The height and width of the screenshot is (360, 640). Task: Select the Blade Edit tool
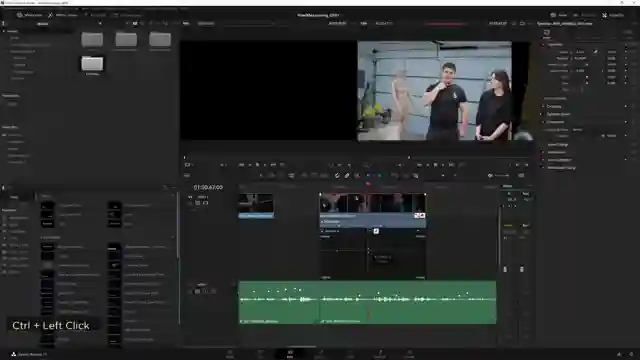pyautogui.click(x=291, y=176)
